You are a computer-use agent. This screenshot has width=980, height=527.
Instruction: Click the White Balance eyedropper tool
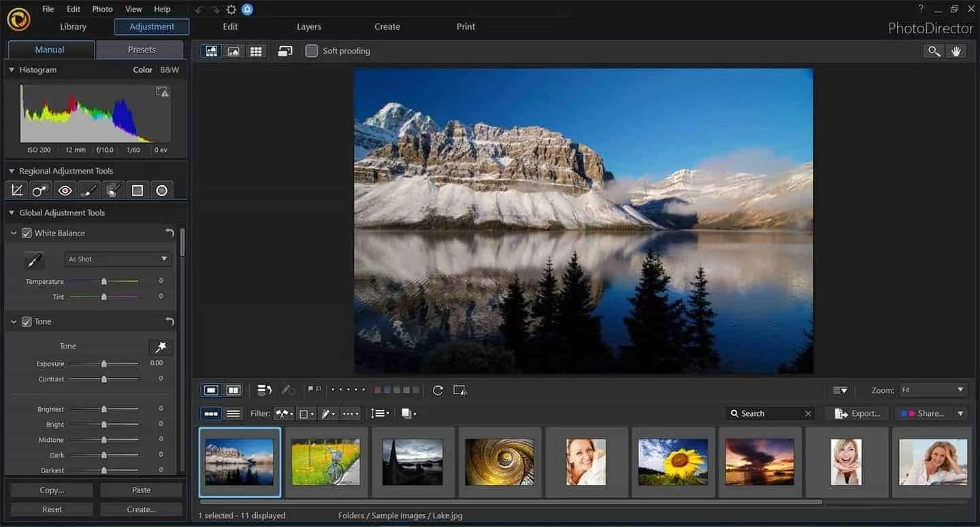tap(34, 259)
